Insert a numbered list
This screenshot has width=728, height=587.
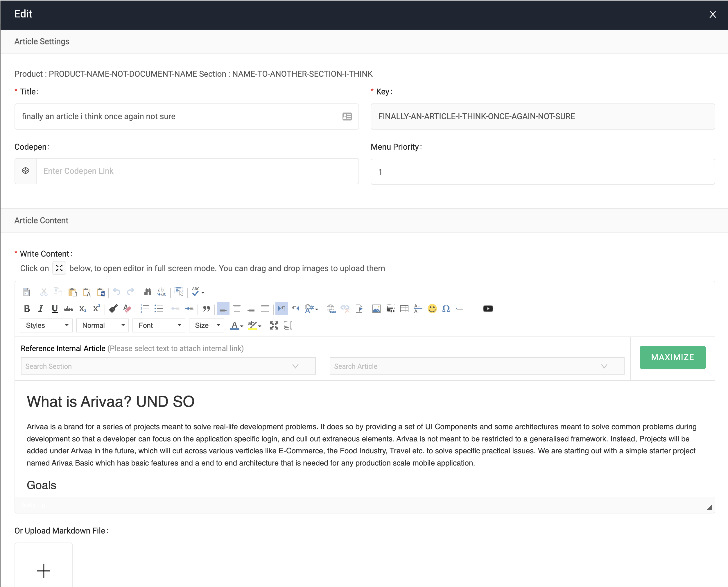[x=145, y=308]
